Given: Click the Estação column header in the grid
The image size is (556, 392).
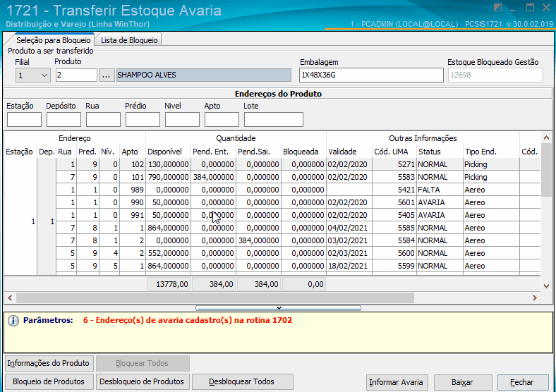Looking at the screenshot, I should tap(19, 152).
